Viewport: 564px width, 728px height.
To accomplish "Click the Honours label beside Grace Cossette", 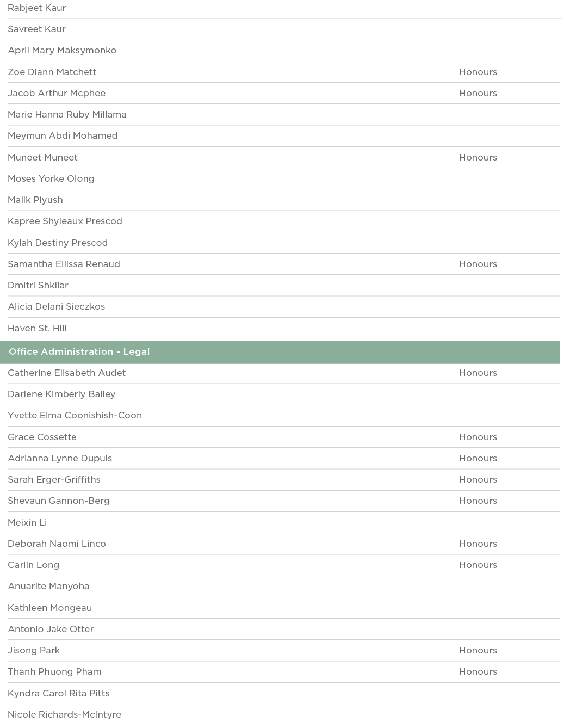I will [478, 437].
